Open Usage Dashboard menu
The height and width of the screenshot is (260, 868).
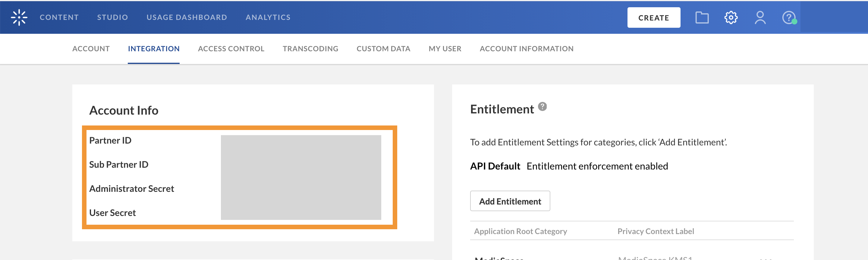coord(187,17)
